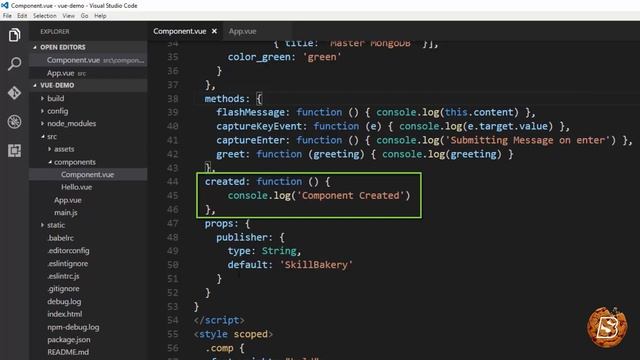Click the 'color_green' property
Image resolution: width=640 pixels, height=360 pixels.
[259, 57]
